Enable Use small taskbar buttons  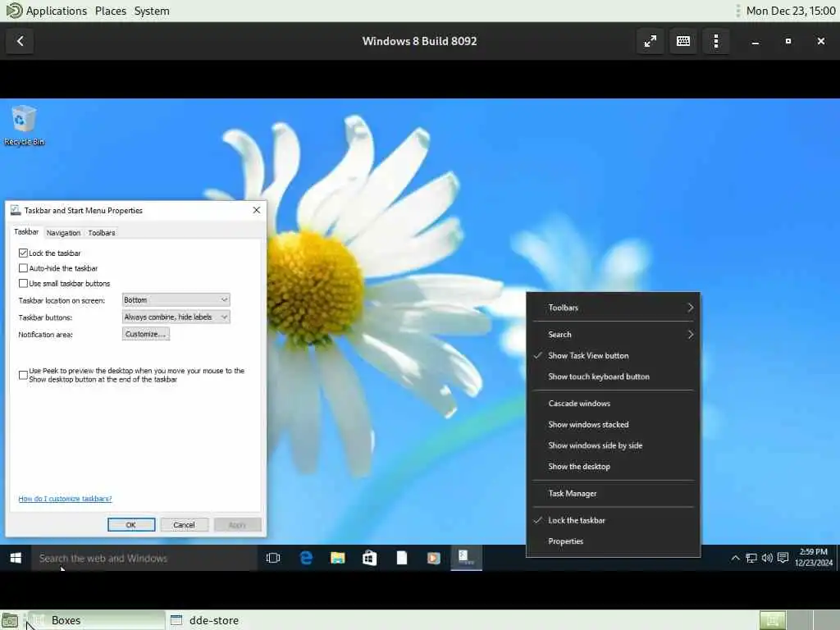point(23,283)
